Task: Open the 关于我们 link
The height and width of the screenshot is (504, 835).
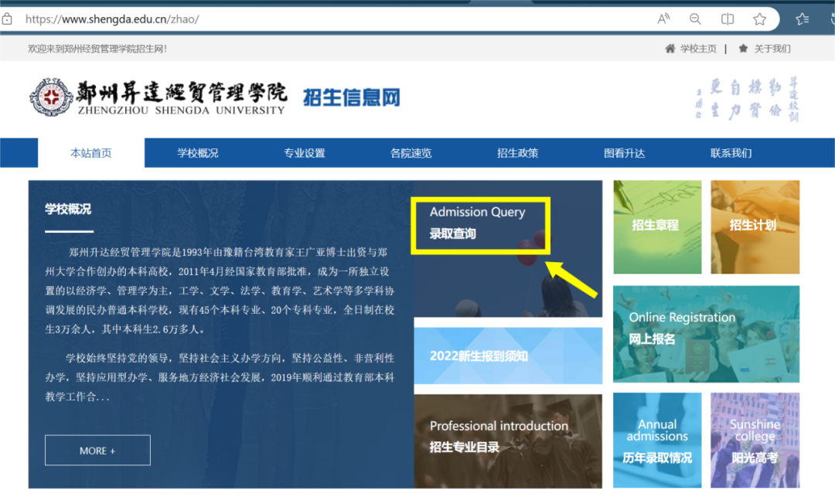Action: [x=772, y=49]
